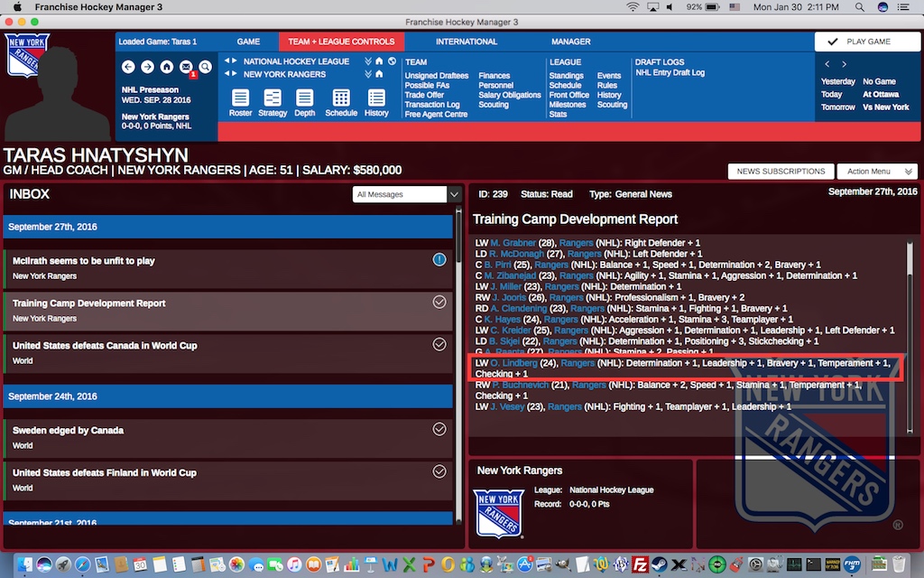
Task: Open the All Messages filter dropdown
Action: coord(406,194)
